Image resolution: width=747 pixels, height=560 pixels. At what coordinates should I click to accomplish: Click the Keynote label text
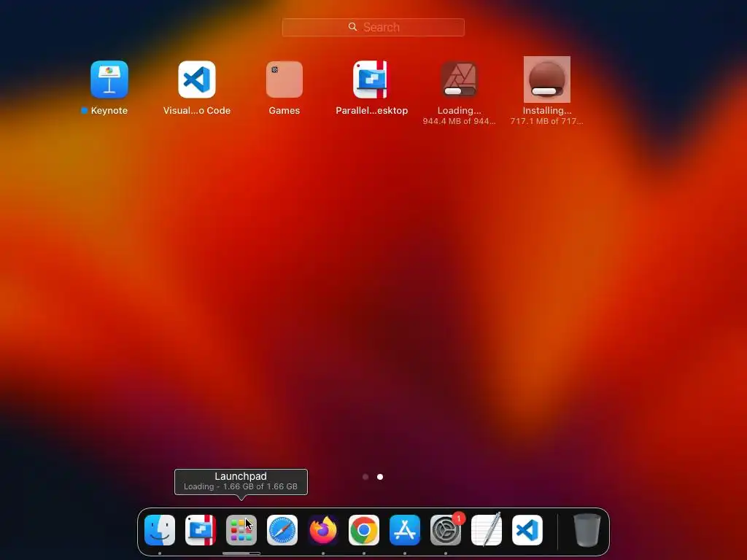[x=109, y=111]
